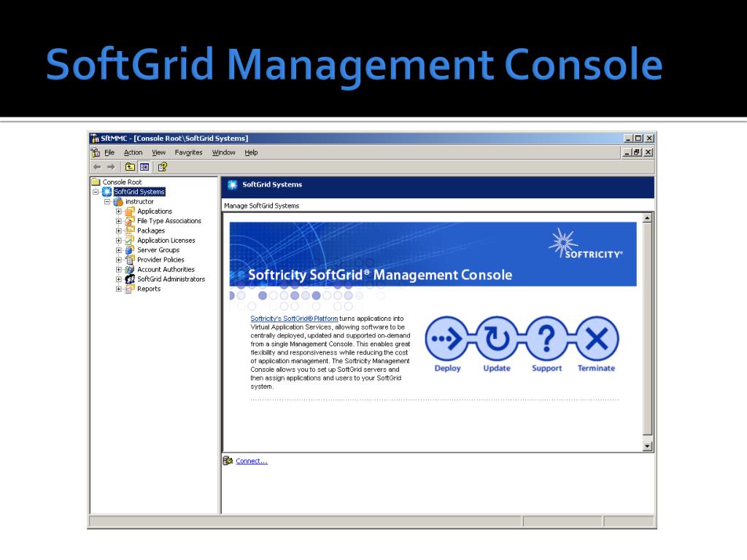Select Packages in the tree
Screen dimensions: 747x560
pos(151,230)
